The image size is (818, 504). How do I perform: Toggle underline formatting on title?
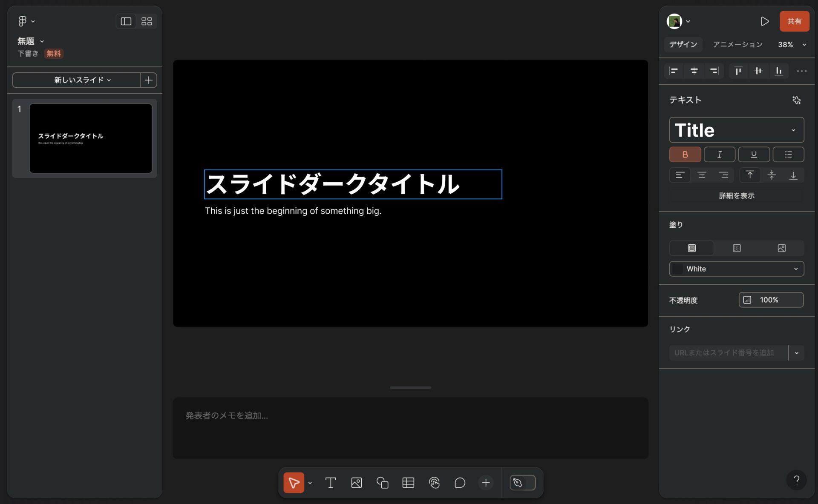coord(754,154)
